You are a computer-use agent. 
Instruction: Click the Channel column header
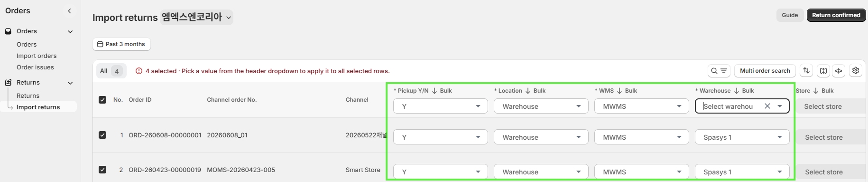pos(357,100)
